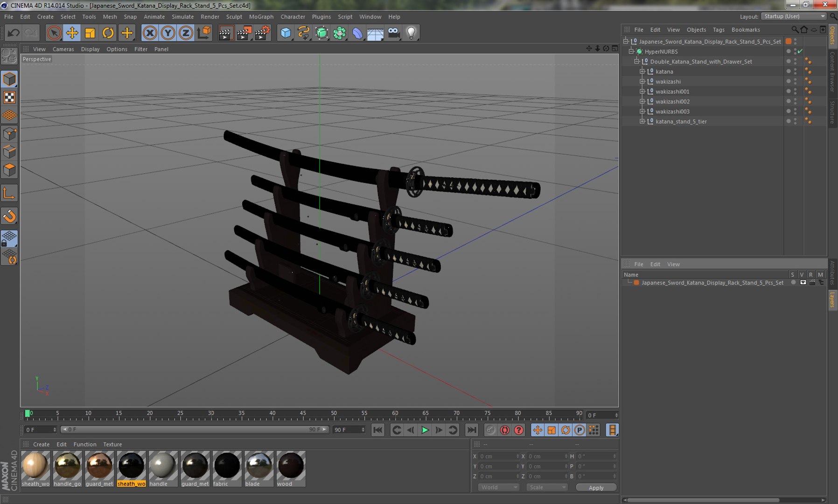Expand the wakizashi003 object node
Viewport: 838px width, 504px height.
[642, 111]
